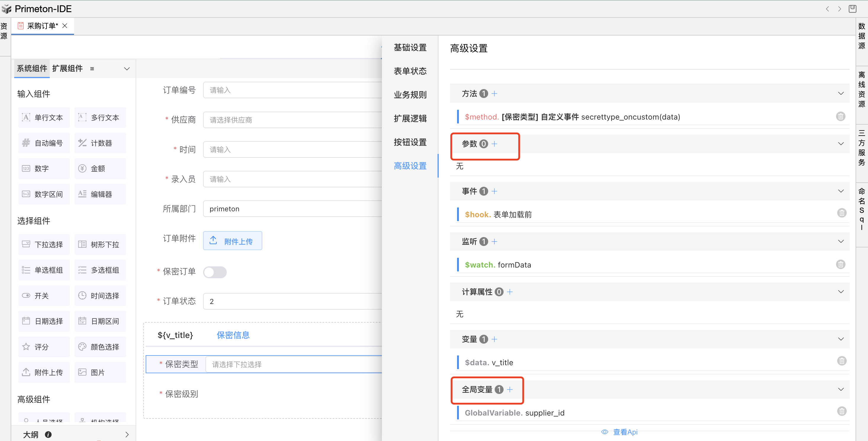Viewport: 868px width, 441px height.
Task: Open the 查看Api link
Action: tap(625, 432)
